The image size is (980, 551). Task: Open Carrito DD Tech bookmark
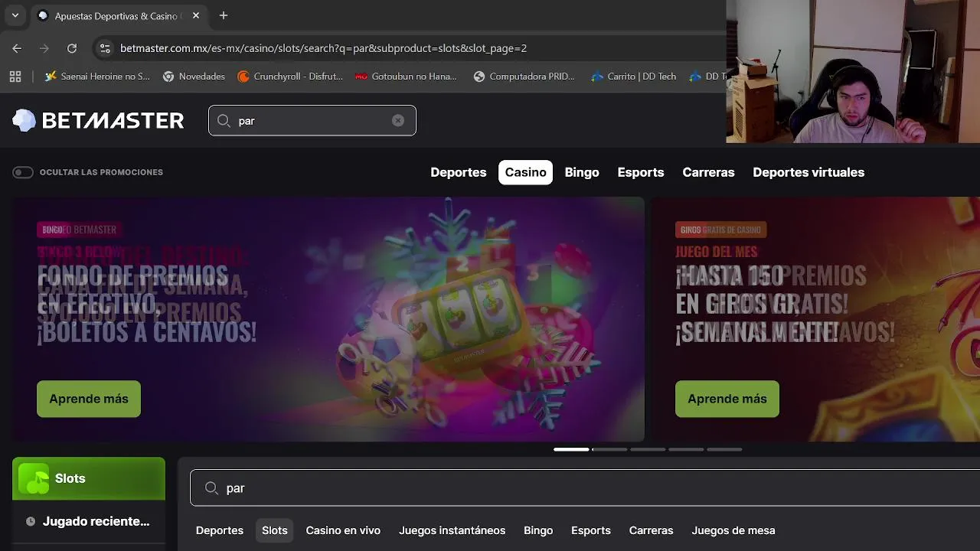[633, 77]
